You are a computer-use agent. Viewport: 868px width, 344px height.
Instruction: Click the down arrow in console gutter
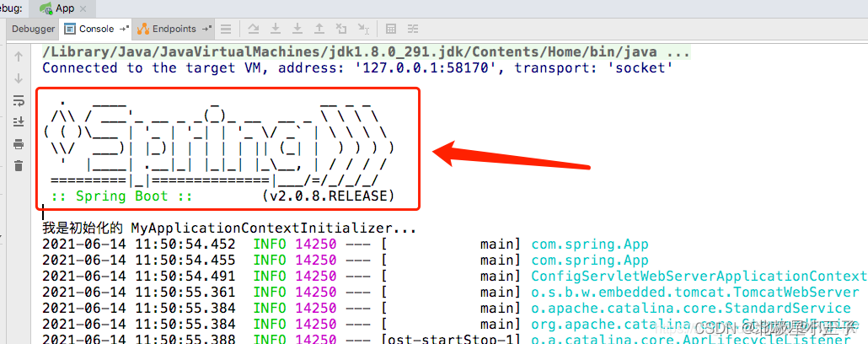pyautogui.click(x=19, y=78)
